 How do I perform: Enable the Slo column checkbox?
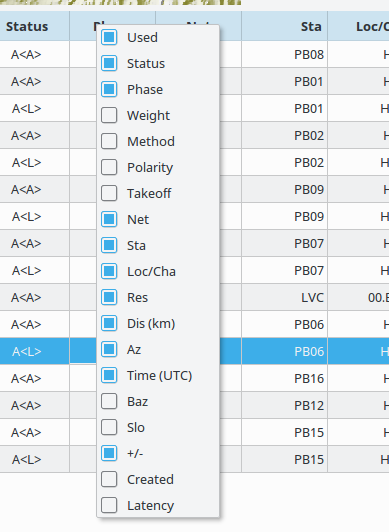(109, 428)
